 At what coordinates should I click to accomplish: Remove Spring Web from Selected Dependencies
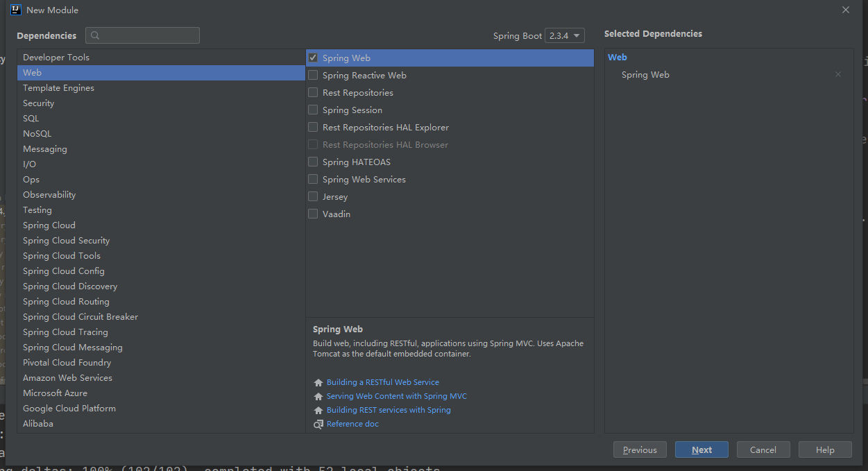pyautogui.click(x=838, y=74)
